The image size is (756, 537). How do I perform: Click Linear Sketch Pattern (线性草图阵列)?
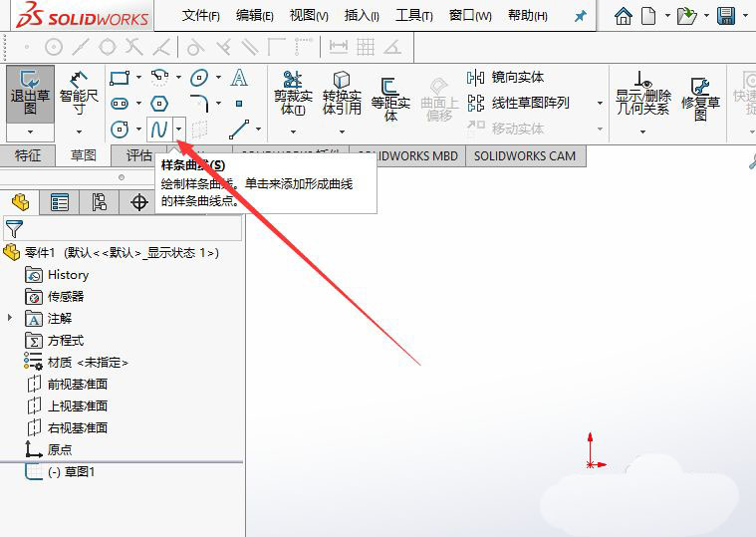519,103
